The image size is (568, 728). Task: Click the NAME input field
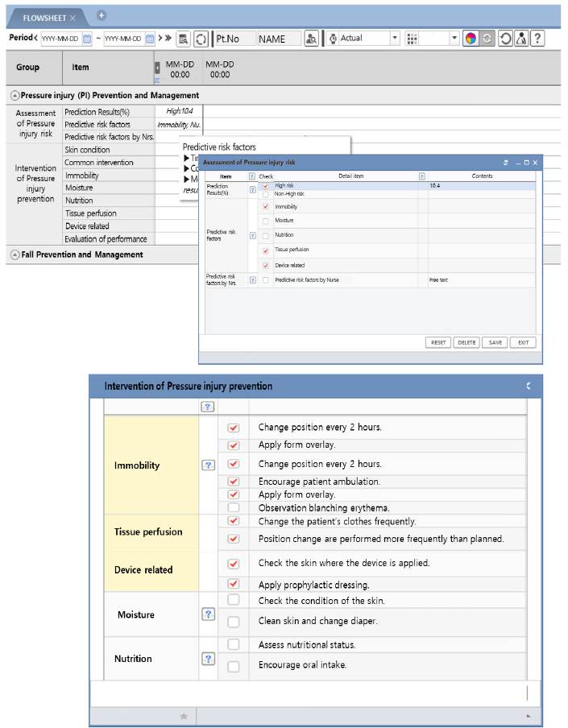279,39
